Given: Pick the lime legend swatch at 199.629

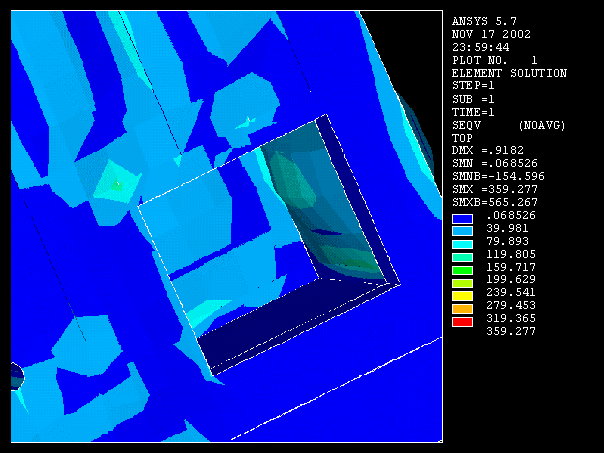Looking at the screenshot, I should (x=462, y=284).
